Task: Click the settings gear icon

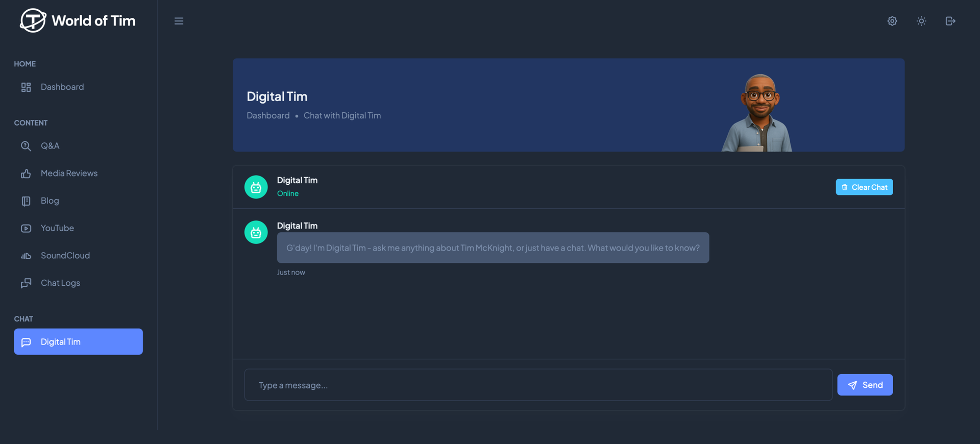Action: [x=892, y=21]
